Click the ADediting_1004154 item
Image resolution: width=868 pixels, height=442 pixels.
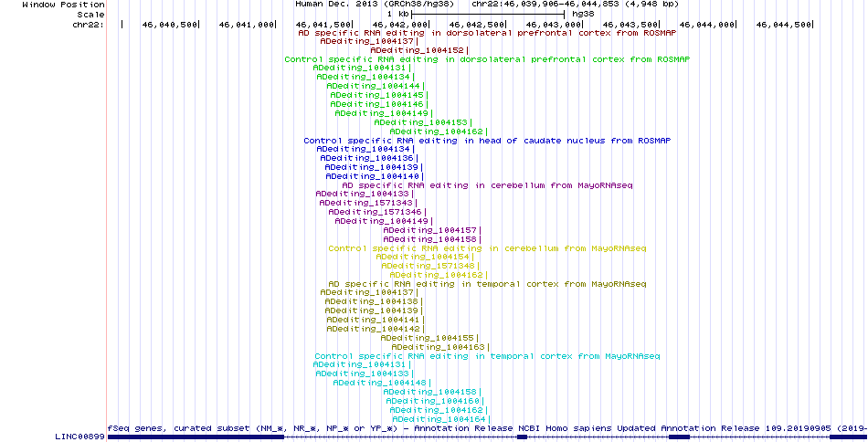pyautogui.click(x=425, y=257)
